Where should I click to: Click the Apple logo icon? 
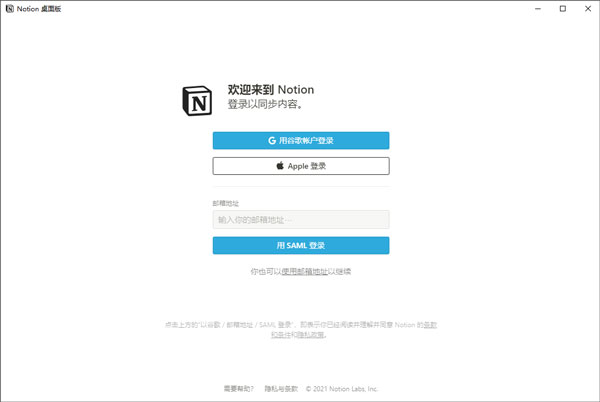[x=281, y=166]
